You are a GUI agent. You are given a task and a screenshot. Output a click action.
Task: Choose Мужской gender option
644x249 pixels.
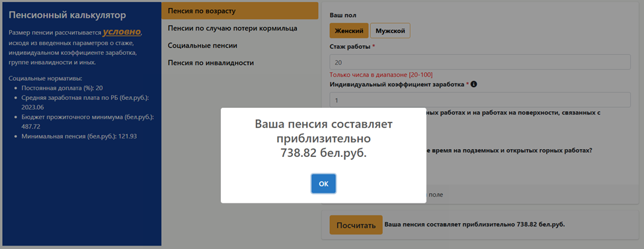[390, 30]
